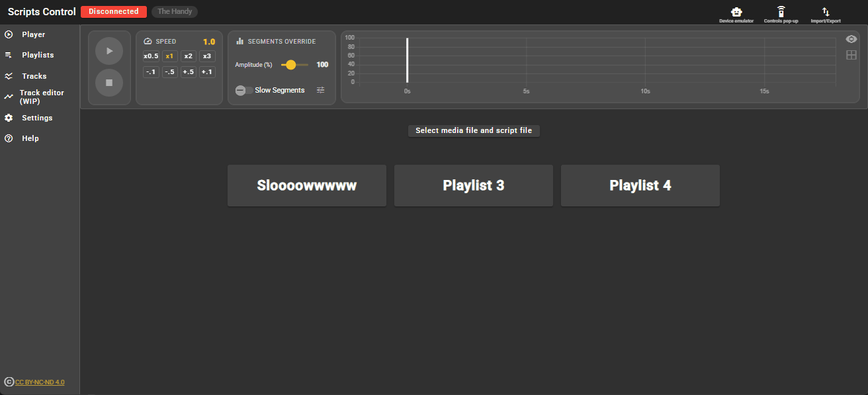Open Import/Export

coord(826,15)
